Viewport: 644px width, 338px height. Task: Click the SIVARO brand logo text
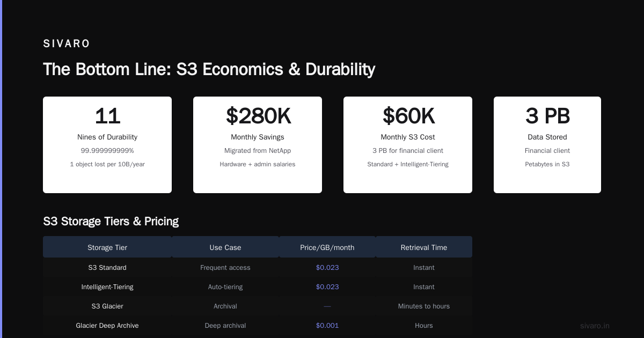(x=67, y=44)
